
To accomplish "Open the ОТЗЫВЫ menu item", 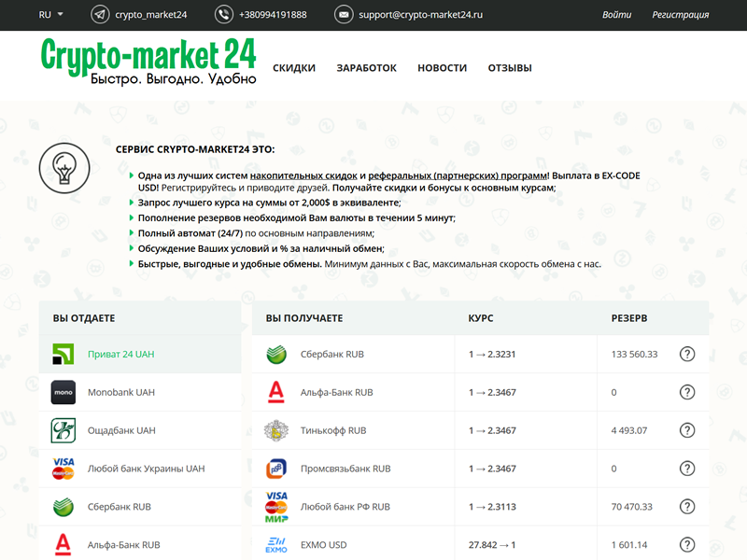I will (x=510, y=68).
